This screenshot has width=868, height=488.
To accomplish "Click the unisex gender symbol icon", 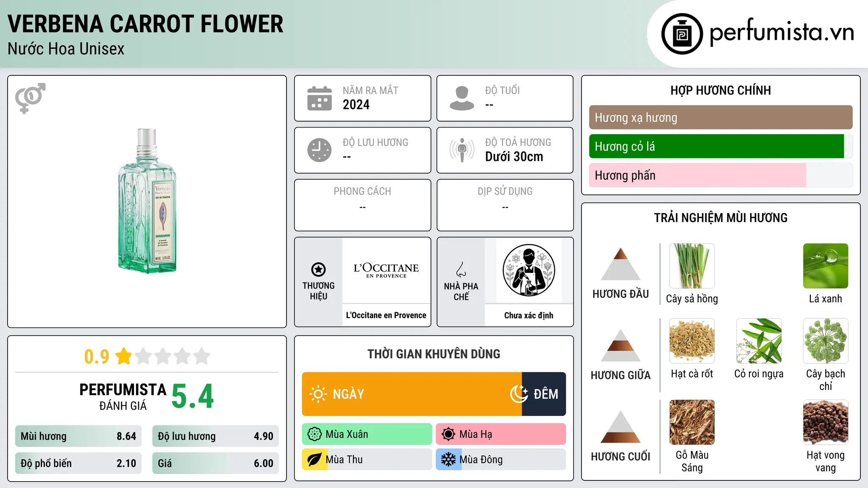I will click(x=30, y=98).
